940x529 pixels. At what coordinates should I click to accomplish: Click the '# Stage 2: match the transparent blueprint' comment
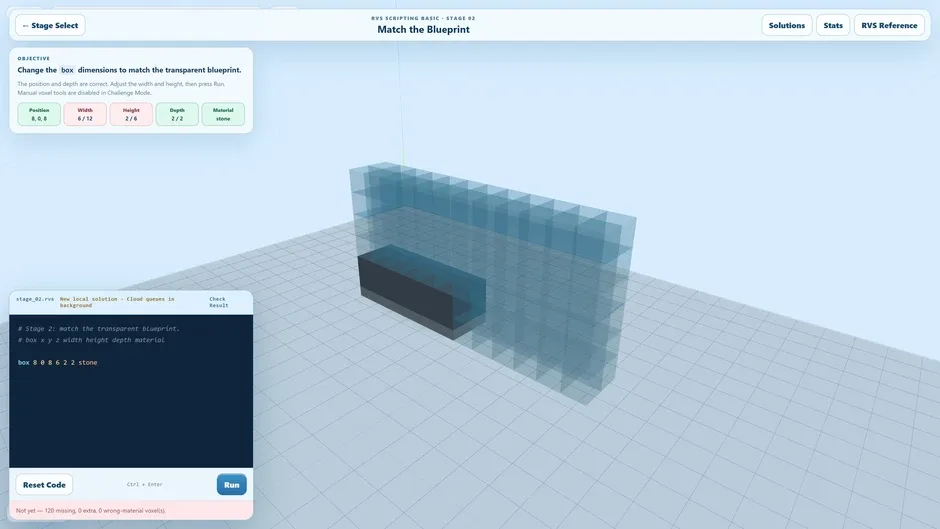coord(99,329)
